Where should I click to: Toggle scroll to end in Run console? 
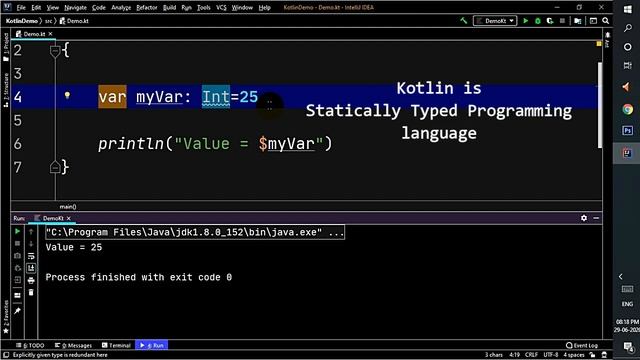(31, 268)
